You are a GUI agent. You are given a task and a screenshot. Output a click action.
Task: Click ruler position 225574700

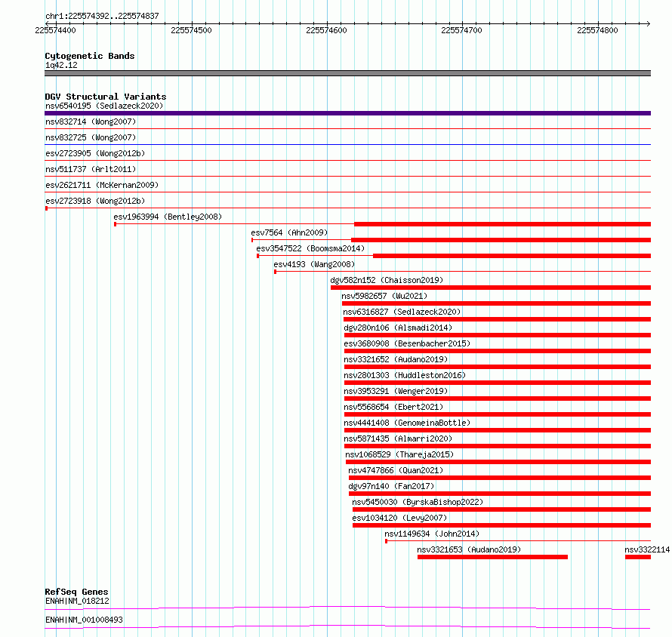(x=461, y=30)
